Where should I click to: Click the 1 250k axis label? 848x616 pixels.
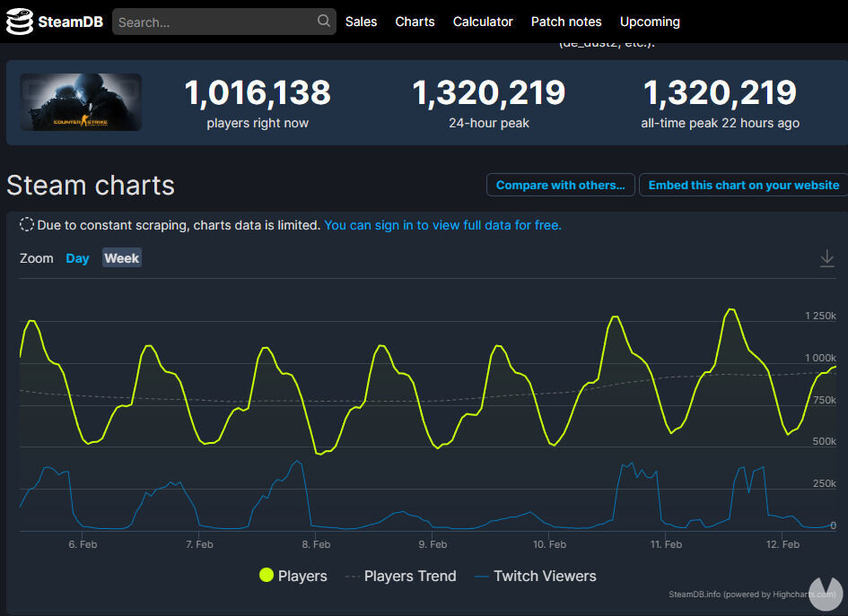[820, 316]
